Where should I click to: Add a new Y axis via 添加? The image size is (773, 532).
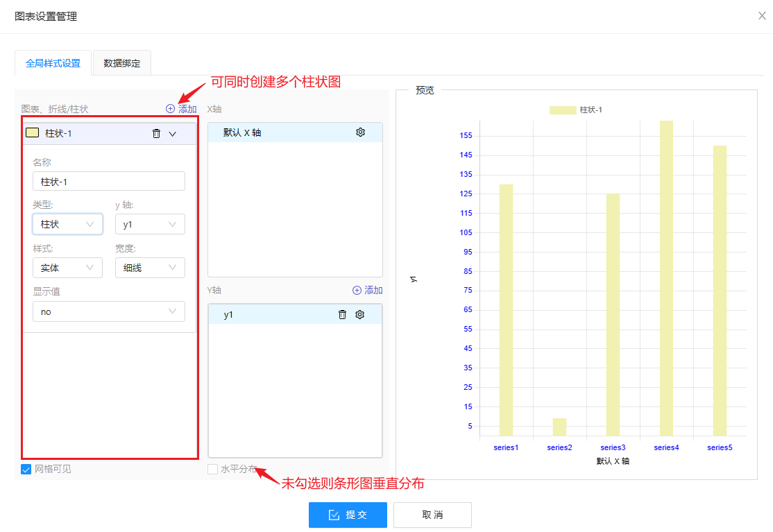(x=367, y=290)
